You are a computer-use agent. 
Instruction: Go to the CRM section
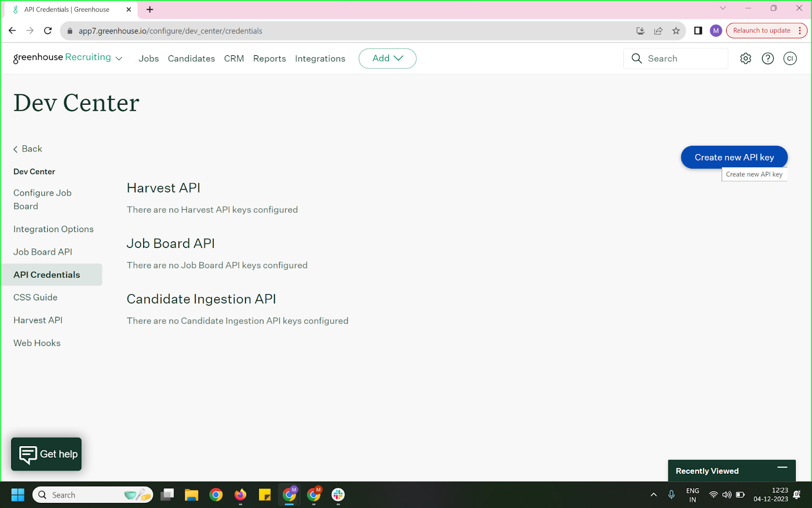pyautogui.click(x=234, y=59)
